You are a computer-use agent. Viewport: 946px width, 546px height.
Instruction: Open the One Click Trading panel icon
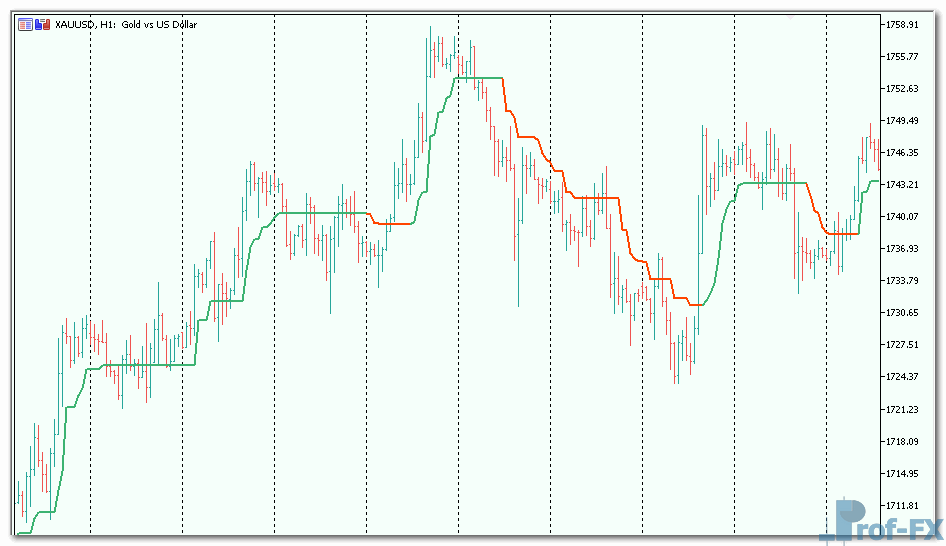(x=25, y=24)
